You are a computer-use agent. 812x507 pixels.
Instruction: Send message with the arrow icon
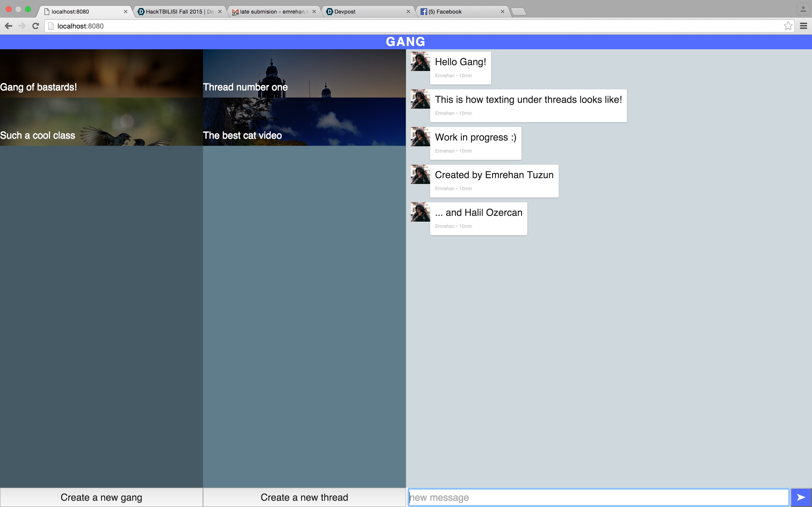[x=801, y=497]
